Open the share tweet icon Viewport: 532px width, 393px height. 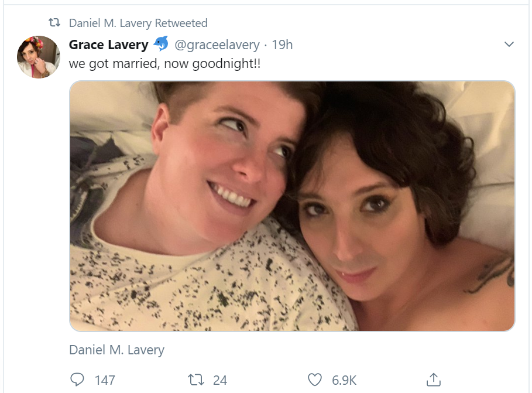433,380
